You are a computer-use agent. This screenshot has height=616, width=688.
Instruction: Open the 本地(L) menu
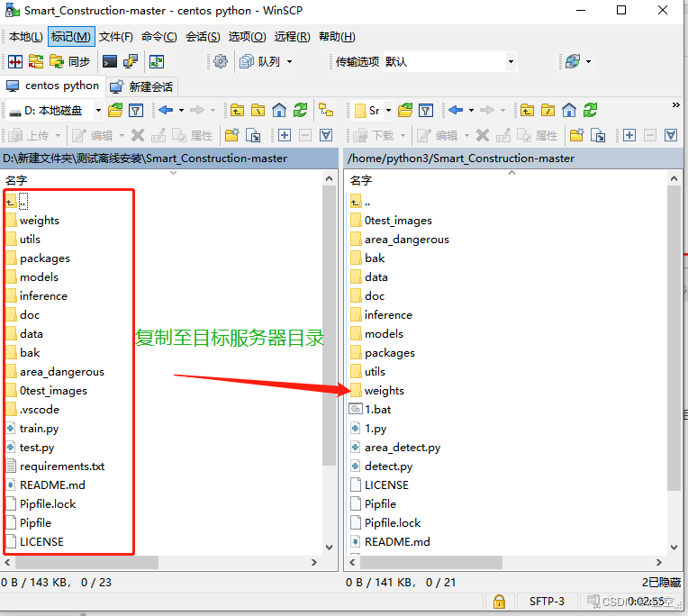click(x=25, y=36)
